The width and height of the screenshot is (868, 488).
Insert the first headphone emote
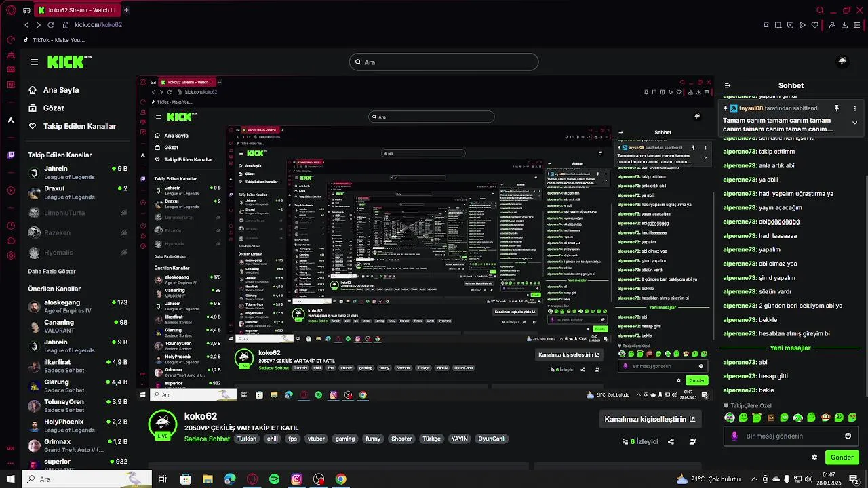pos(730,418)
